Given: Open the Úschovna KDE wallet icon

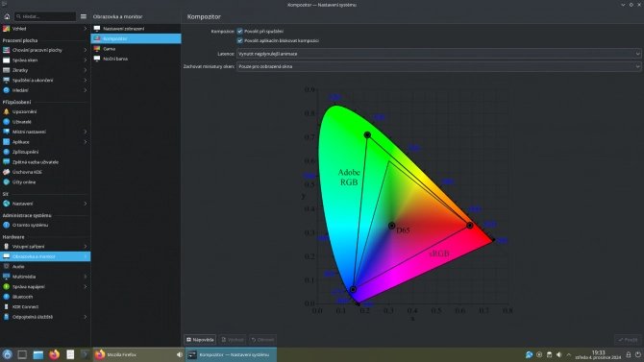Looking at the screenshot, I should tap(6, 172).
